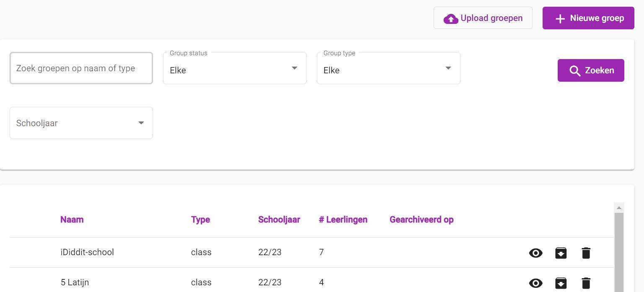
Task: Archive the 5 Latijn group
Action: [x=561, y=283]
